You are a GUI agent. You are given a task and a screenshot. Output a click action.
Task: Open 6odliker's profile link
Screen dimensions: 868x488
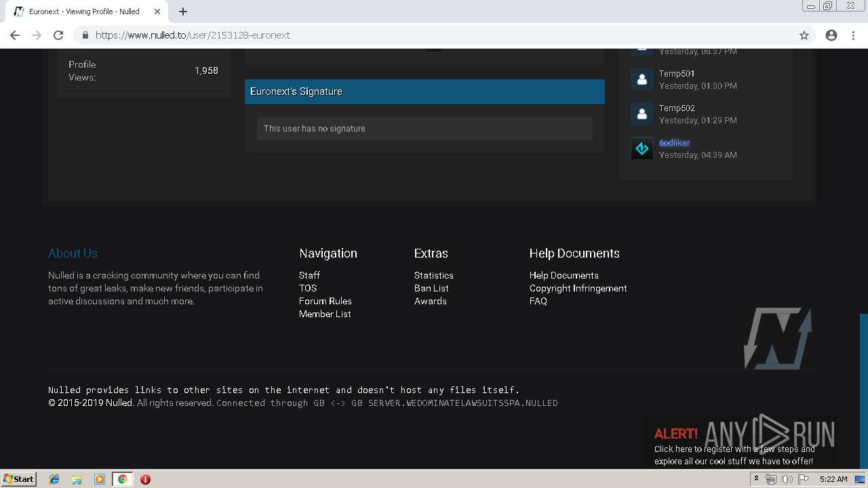pyautogui.click(x=674, y=142)
